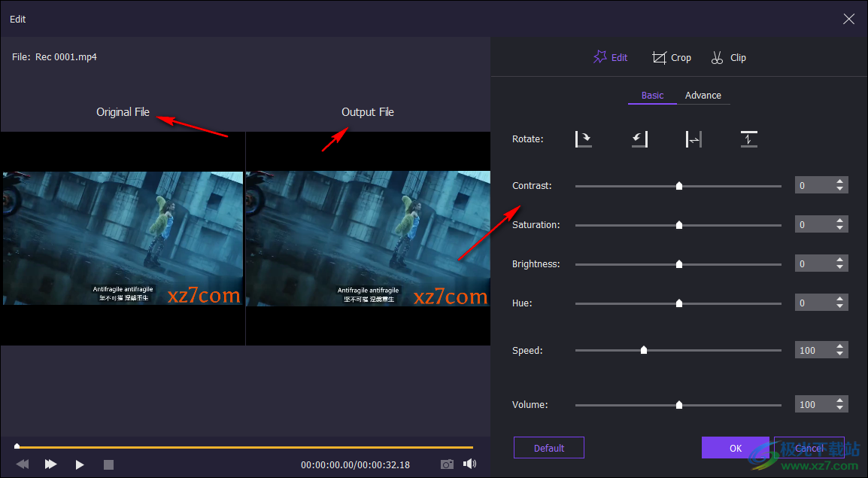Increase Speed value with up arrow
The height and width of the screenshot is (478, 868).
click(839, 346)
